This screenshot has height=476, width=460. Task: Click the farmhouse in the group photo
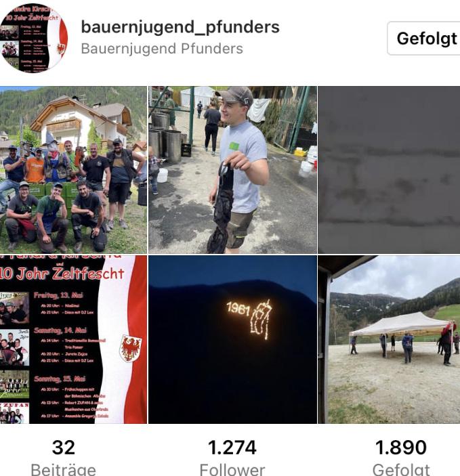click(81, 121)
